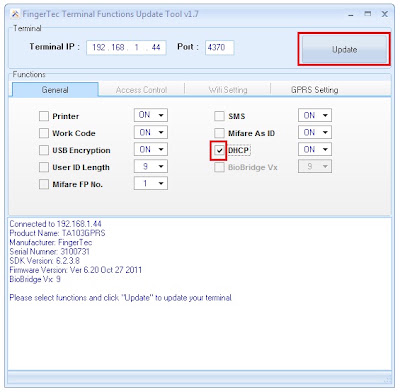Click the 'Product Name: TA103GPRS' log line
Screen dimensions: 400x392
pos(57,233)
